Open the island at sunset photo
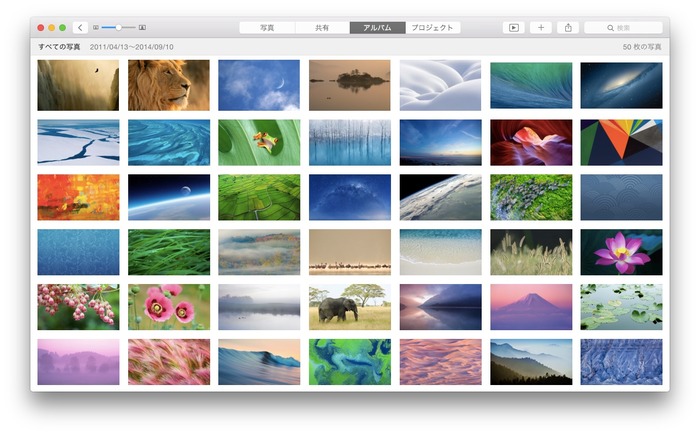 pos(350,85)
